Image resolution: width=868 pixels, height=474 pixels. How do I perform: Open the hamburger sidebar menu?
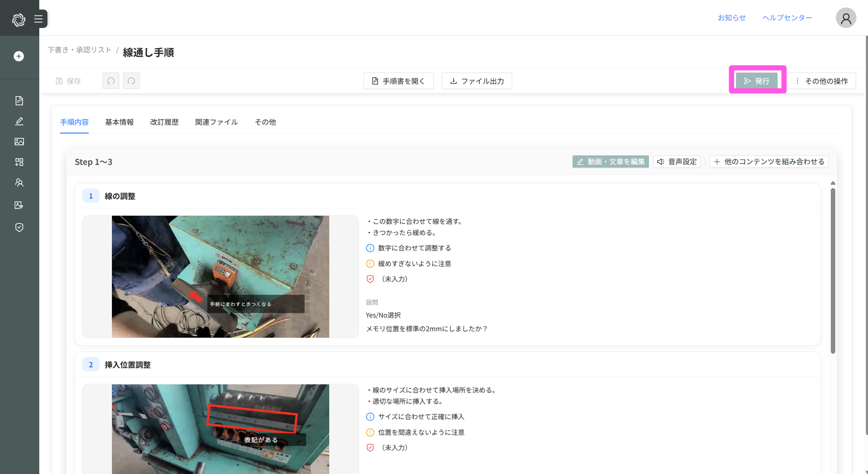coord(39,19)
